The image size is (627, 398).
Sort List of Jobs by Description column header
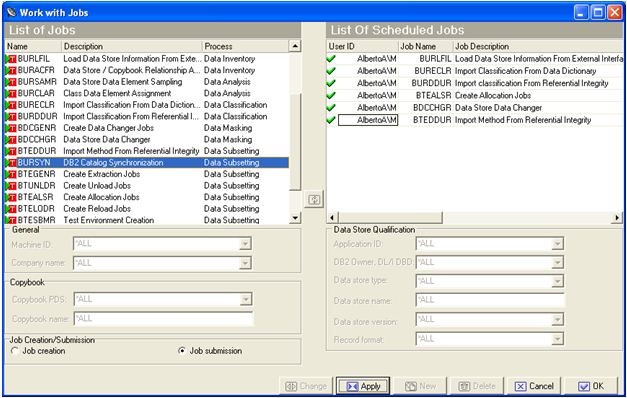point(132,46)
